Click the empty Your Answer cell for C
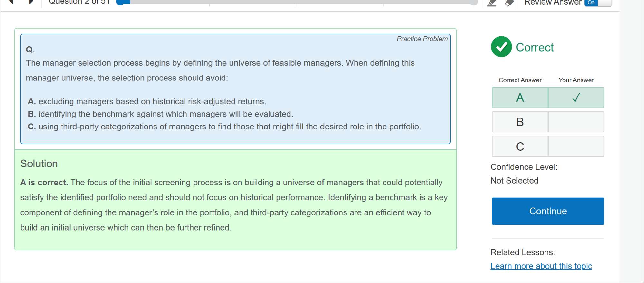This screenshot has height=283, width=644. pos(576,146)
